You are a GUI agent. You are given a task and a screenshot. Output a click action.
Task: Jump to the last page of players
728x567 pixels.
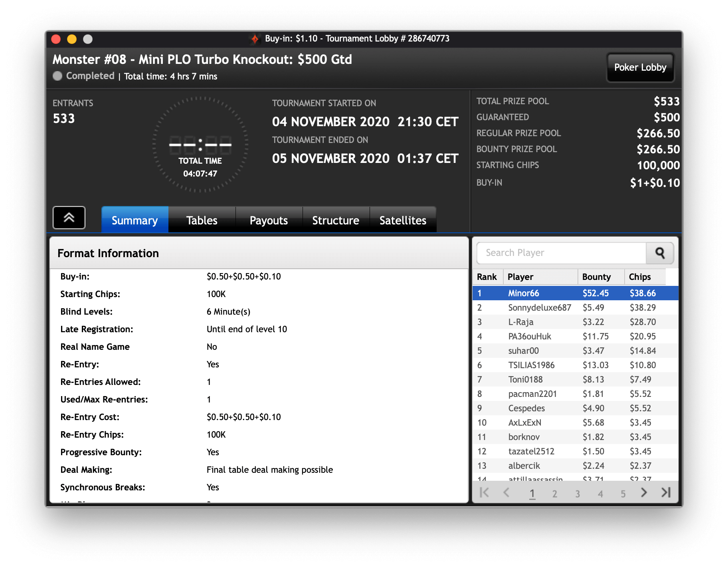[666, 493]
